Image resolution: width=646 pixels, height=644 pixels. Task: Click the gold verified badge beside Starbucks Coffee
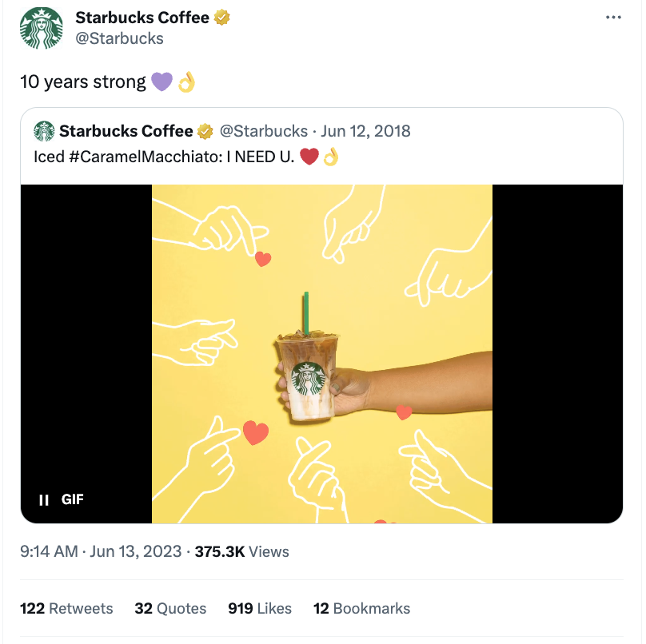tap(223, 18)
